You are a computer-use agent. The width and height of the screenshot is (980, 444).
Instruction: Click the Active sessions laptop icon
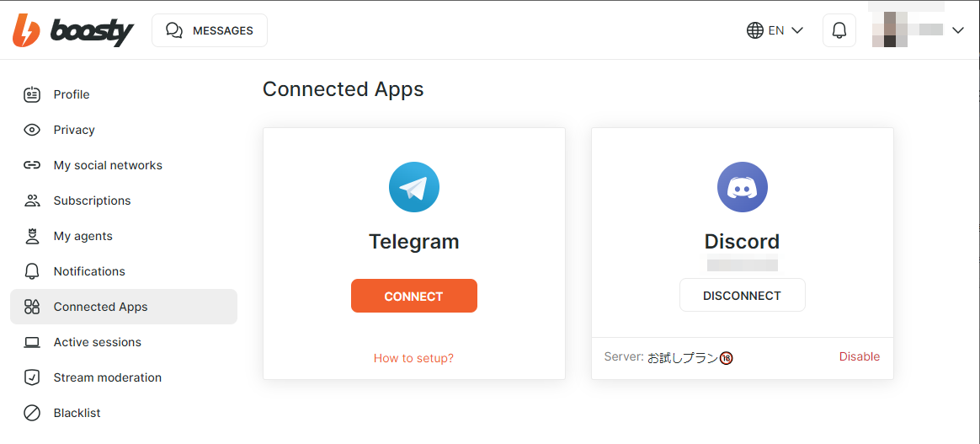pos(32,342)
